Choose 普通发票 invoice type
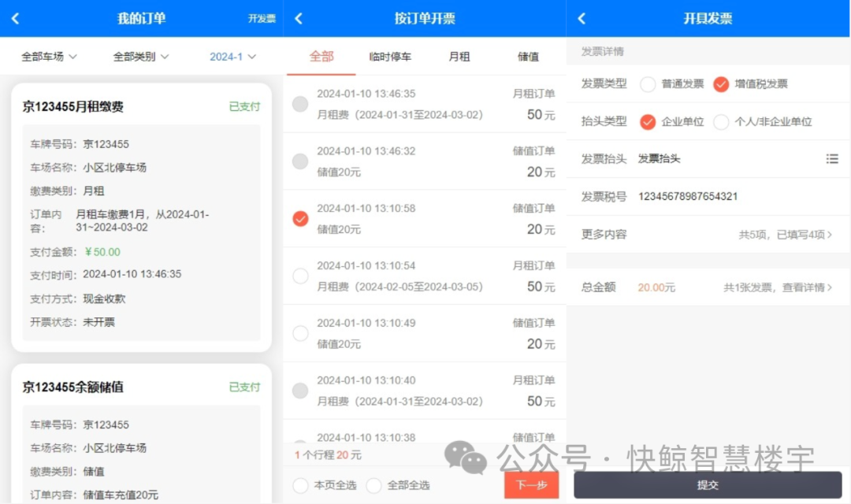The image size is (851, 504). pos(648,84)
